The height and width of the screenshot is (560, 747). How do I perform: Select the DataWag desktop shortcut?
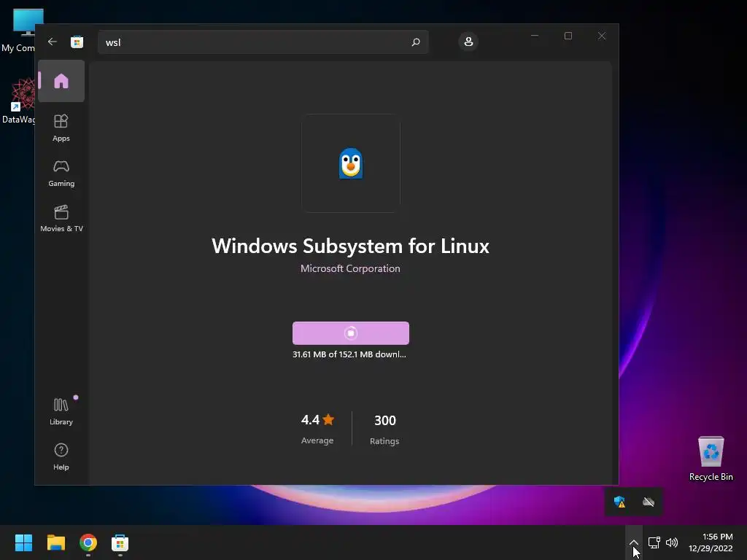click(19, 101)
